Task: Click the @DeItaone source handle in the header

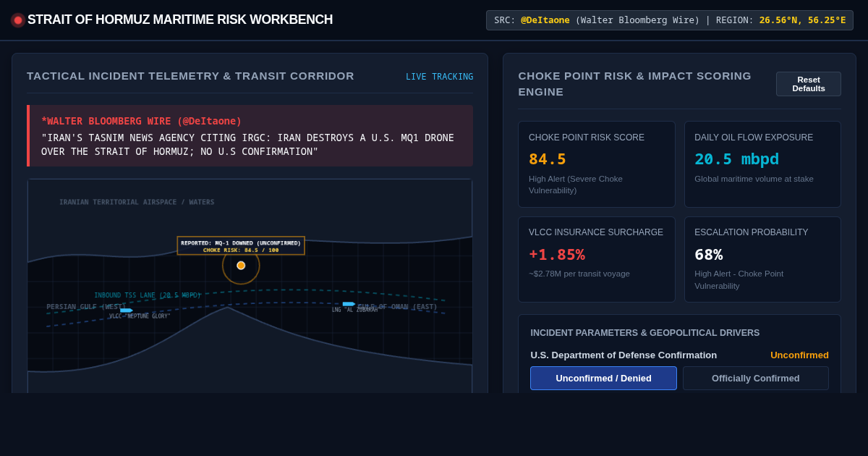Action: [545, 20]
